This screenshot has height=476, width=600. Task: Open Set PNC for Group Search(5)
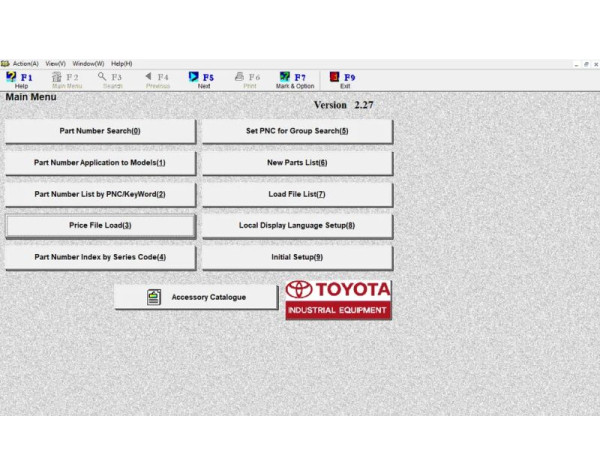(297, 131)
